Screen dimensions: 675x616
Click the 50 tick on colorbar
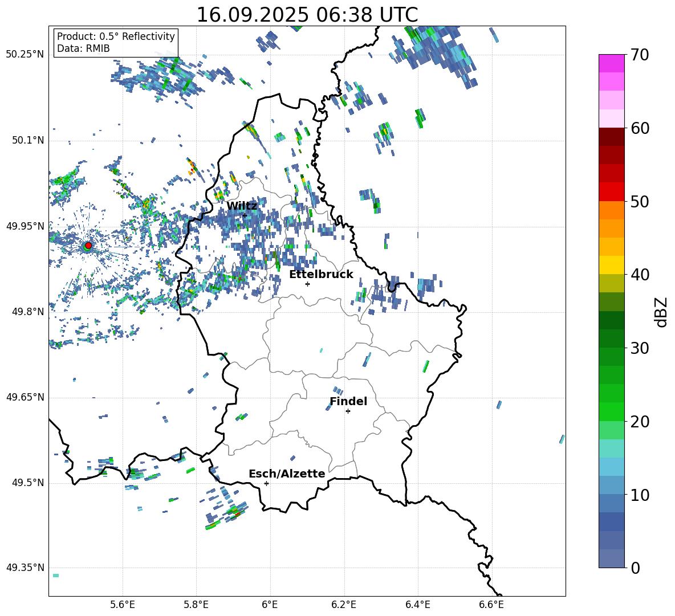(x=640, y=201)
